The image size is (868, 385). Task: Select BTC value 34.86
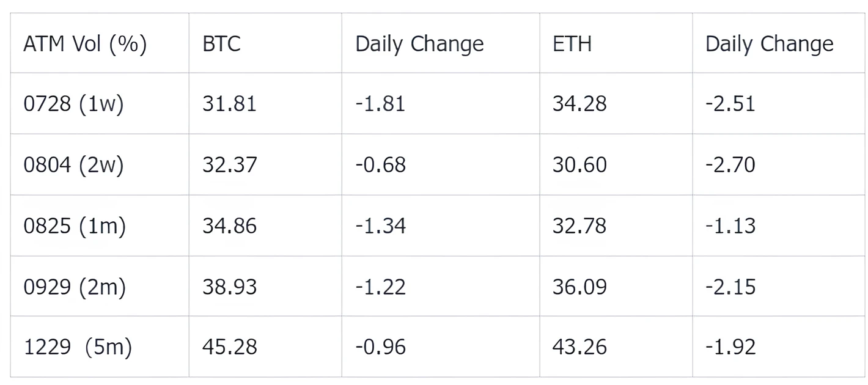point(229,226)
